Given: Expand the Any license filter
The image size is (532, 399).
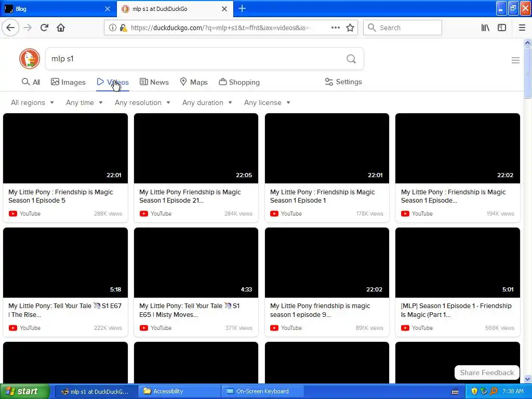Looking at the screenshot, I should tap(267, 102).
